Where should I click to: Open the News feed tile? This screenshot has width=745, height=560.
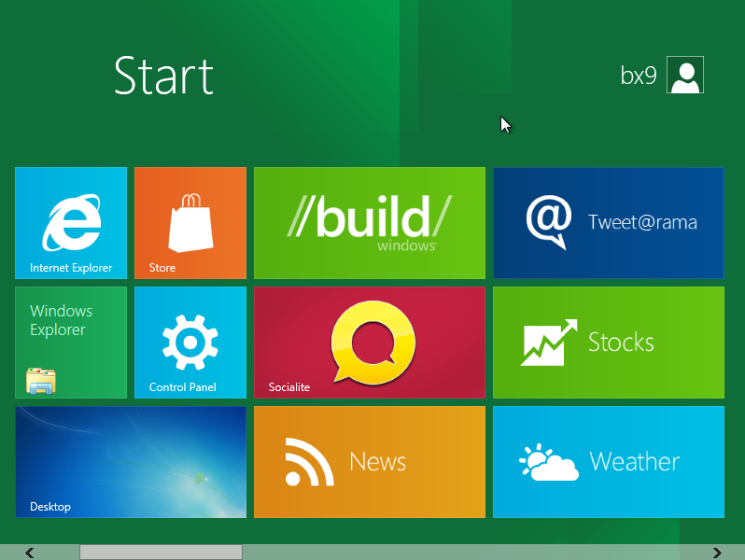(x=370, y=462)
